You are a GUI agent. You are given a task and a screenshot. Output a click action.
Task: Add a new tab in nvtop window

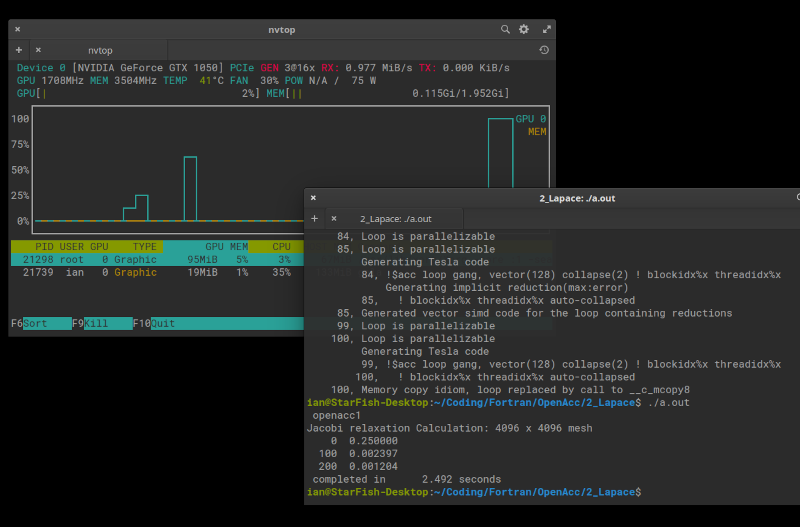point(18,49)
